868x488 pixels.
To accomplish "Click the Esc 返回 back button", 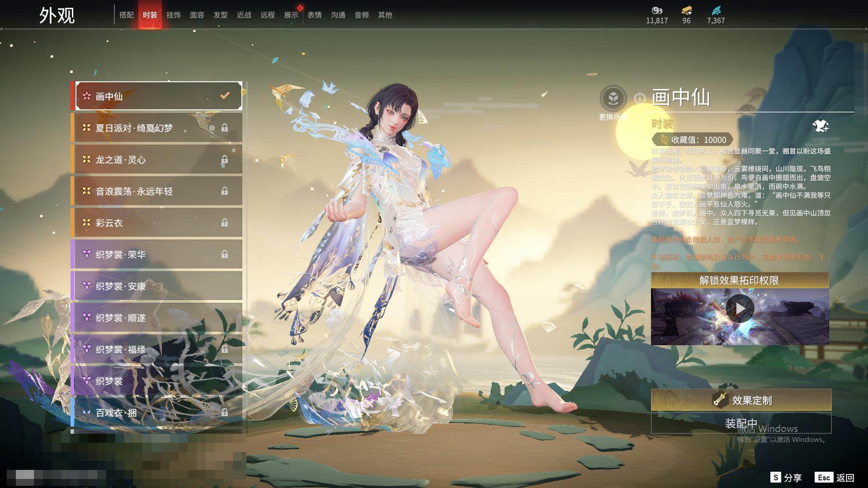I will pos(835,478).
